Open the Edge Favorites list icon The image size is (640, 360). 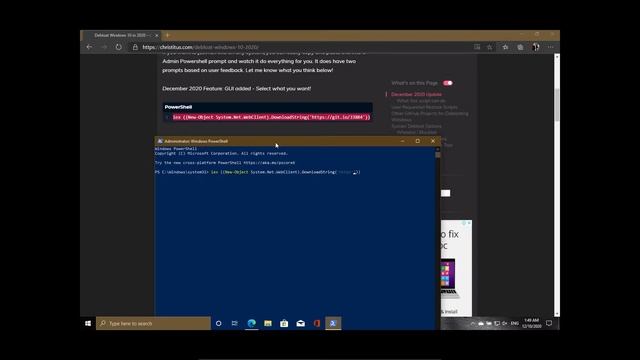point(505,47)
